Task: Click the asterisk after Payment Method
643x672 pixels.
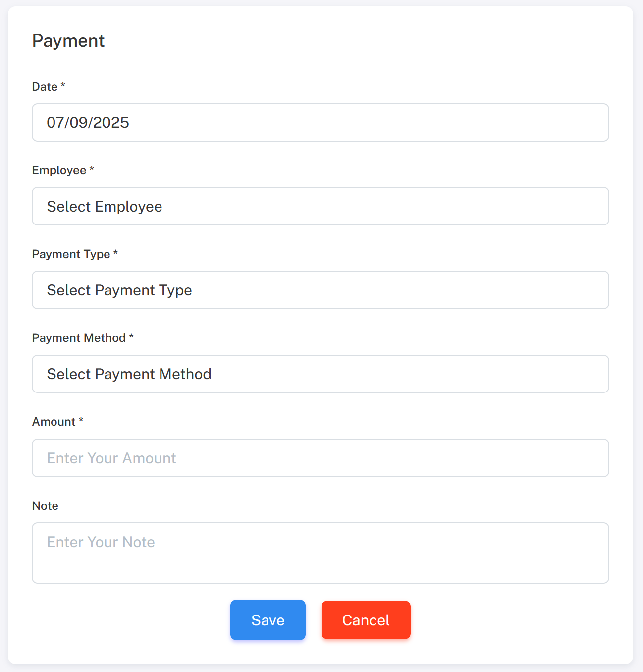Action: pos(131,336)
